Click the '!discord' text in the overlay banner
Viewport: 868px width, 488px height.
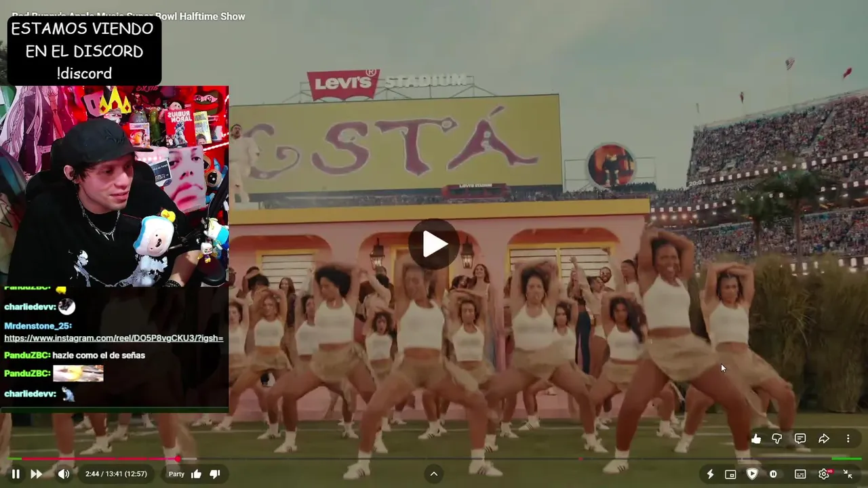coord(84,73)
